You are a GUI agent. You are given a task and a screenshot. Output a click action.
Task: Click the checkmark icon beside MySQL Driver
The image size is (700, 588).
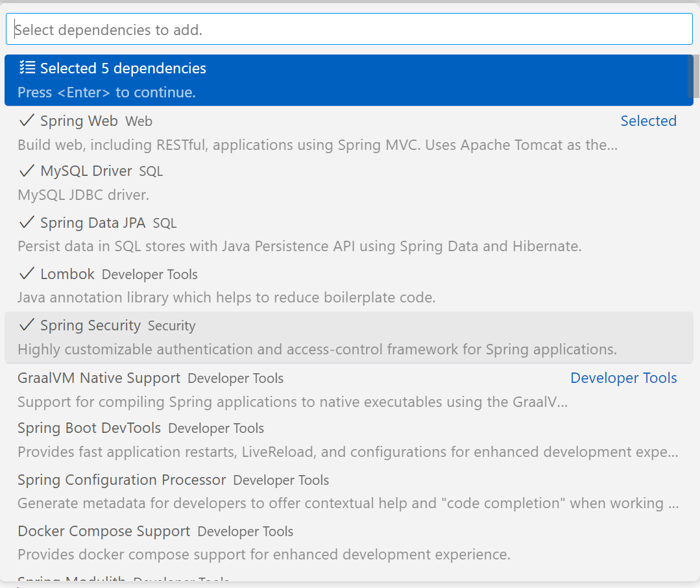[27, 171]
